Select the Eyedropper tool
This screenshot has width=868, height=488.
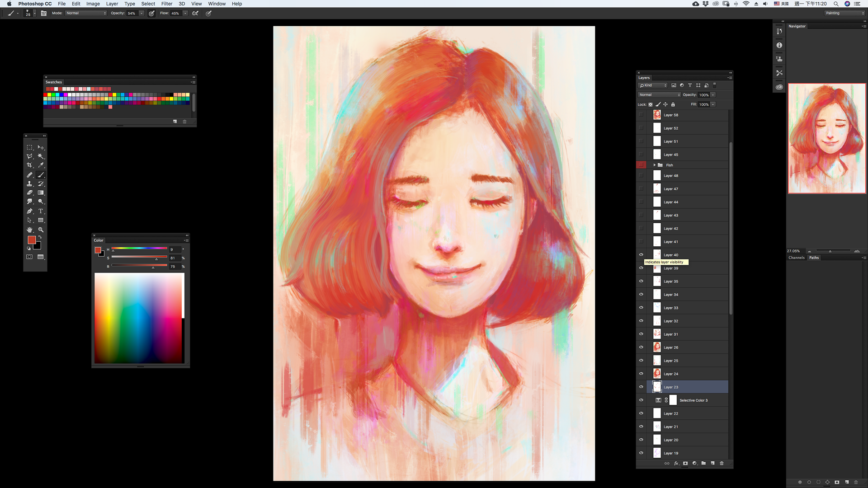pyautogui.click(x=41, y=165)
